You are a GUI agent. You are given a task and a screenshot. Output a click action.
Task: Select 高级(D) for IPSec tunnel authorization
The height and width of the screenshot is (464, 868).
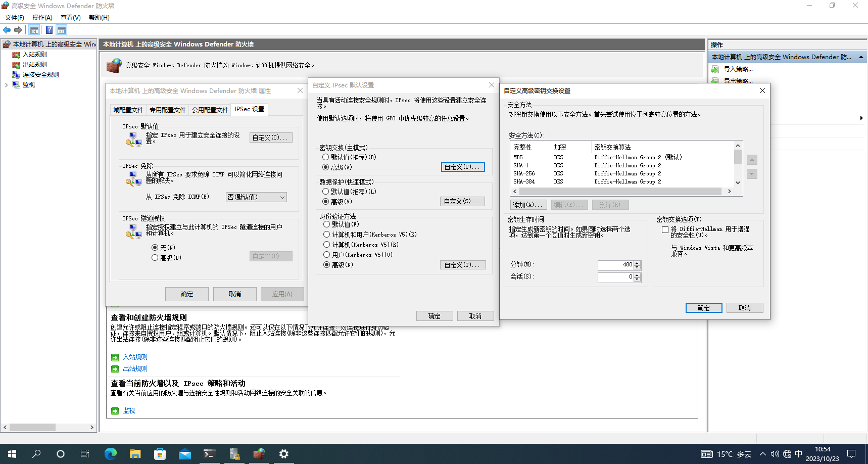pyautogui.click(x=155, y=258)
